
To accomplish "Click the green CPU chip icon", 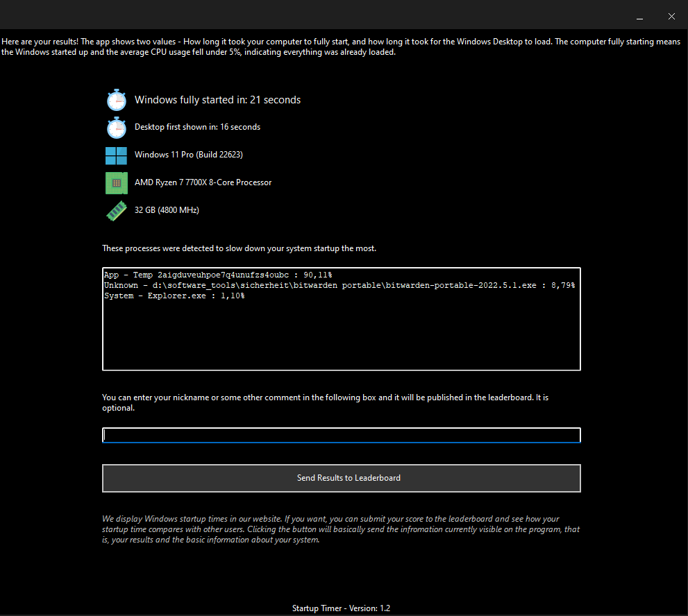I will pos(116,183).
